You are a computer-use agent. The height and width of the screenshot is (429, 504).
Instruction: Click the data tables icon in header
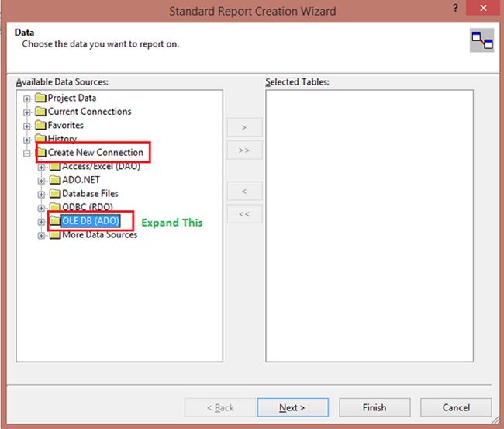click(482, 40)
